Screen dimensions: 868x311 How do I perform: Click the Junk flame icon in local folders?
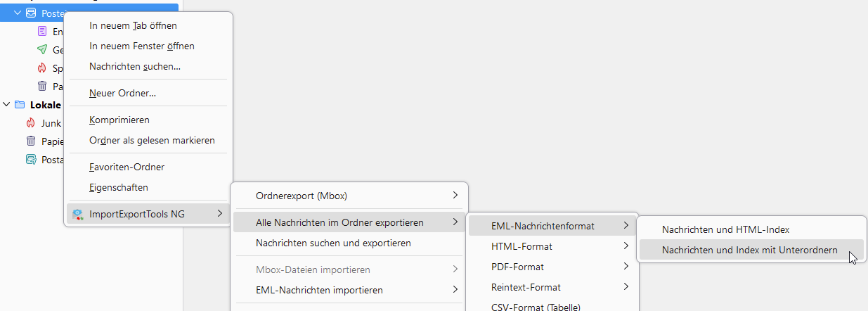31,123
